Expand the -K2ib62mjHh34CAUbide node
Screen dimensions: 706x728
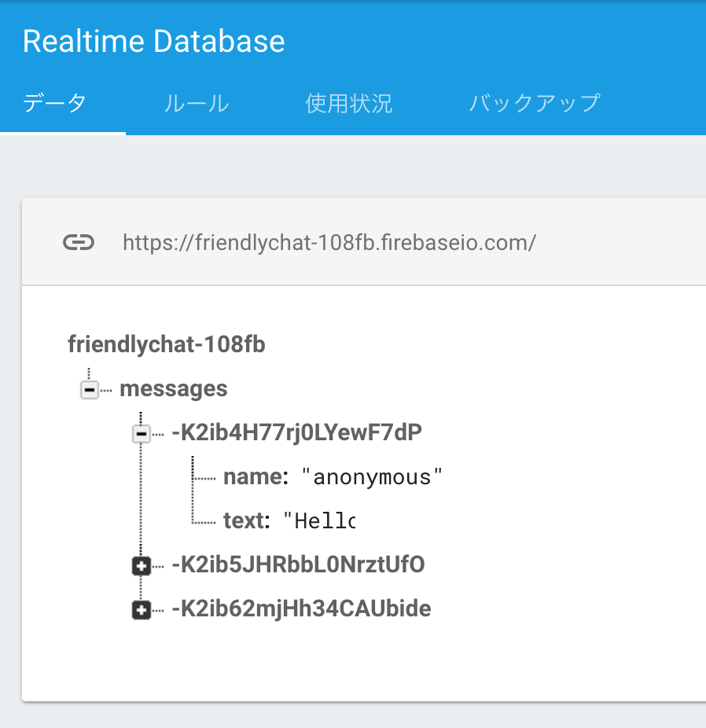click(x=142, y=610)
